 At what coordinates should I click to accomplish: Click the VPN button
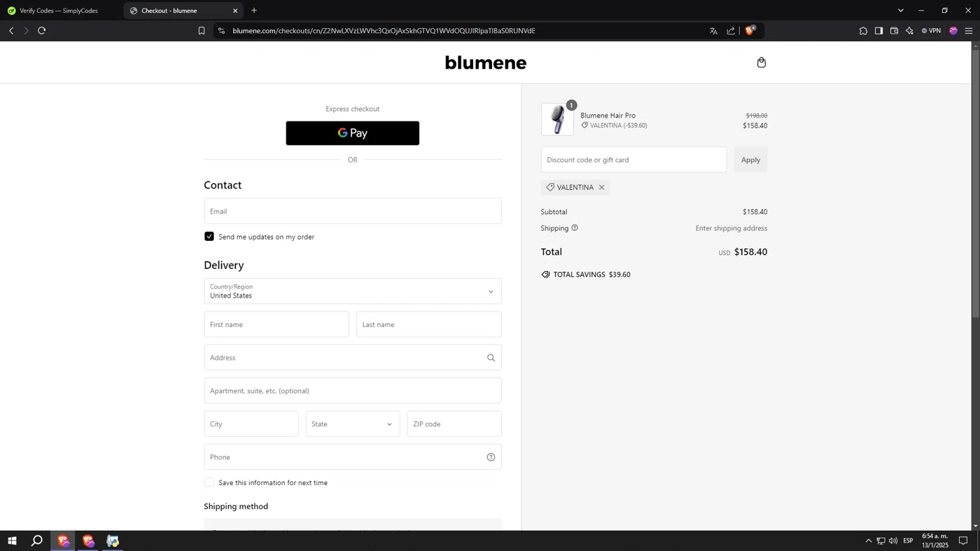[x=931, y=31]
